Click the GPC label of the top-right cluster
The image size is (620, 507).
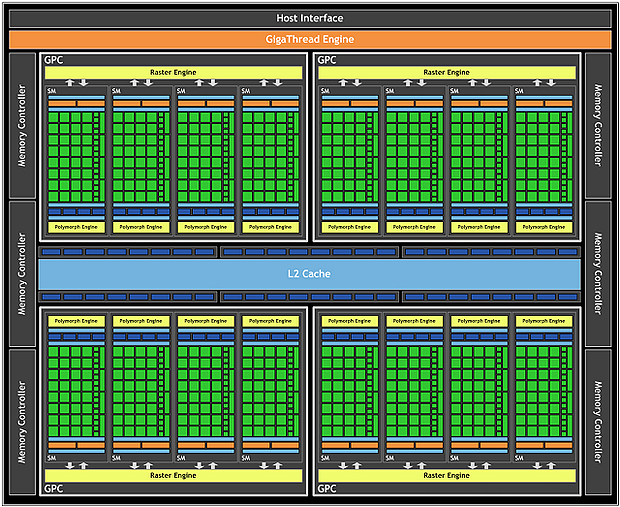[x=327, y=60]
